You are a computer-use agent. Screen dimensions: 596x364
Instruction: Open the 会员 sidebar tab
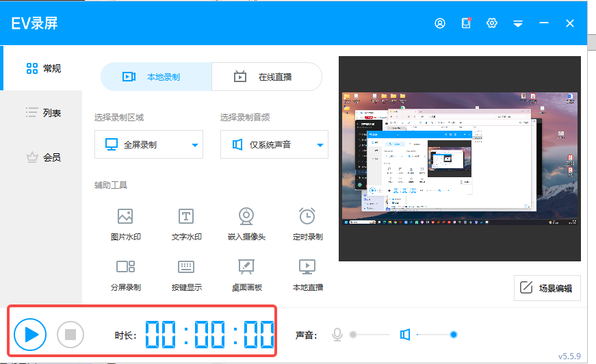pos(42,157)
